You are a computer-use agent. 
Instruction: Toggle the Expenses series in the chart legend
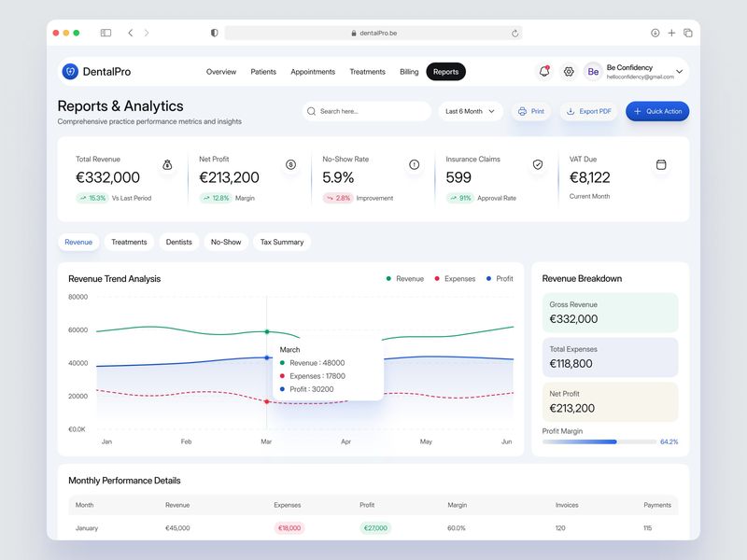click(458, 278)
